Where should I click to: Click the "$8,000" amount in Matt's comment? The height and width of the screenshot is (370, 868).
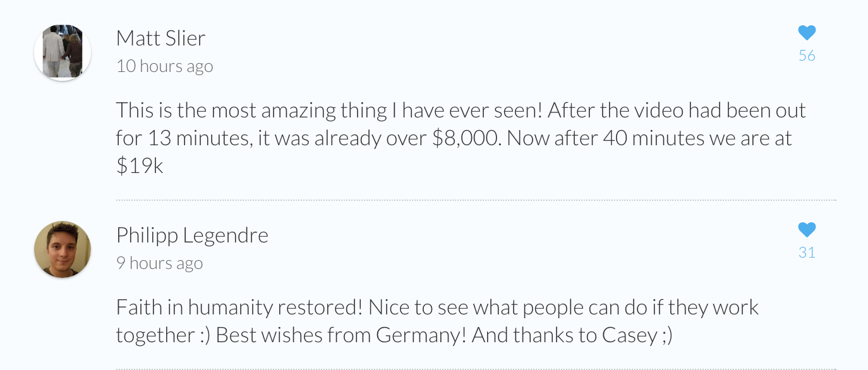coord(466,138)
